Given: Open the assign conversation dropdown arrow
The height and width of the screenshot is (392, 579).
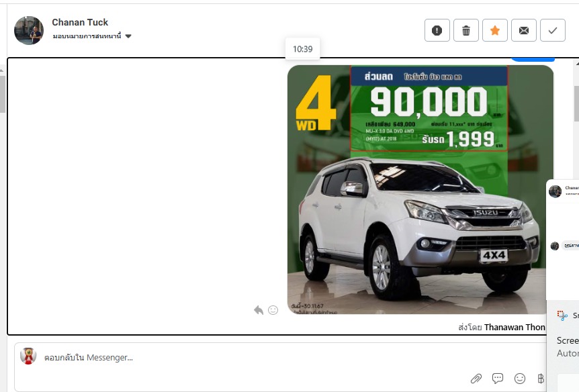Looking at the screenshot, I should [x=128, y=36].
